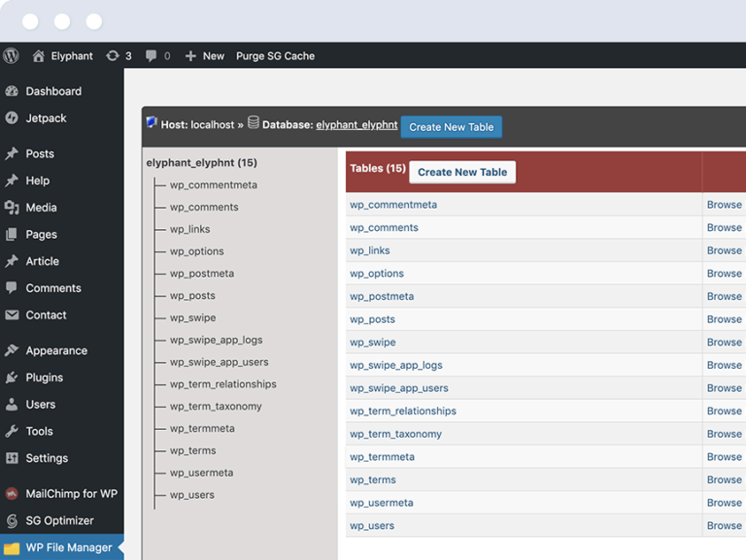Select wp_term_relationships in the left tree
Image resolution: width=746 pixels, height=560 pixels.
(x=222, y=384)
